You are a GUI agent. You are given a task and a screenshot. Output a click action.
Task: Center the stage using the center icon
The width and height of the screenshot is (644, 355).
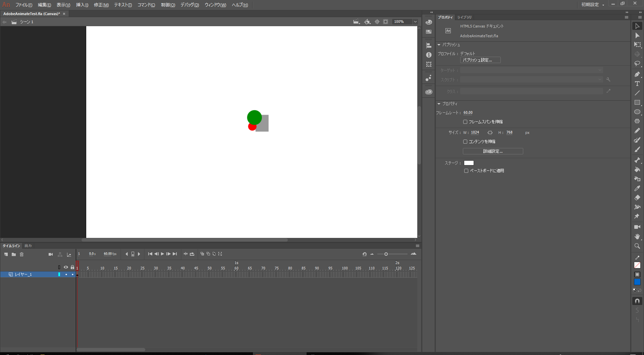pyautogui.click(x=377, y=21)
